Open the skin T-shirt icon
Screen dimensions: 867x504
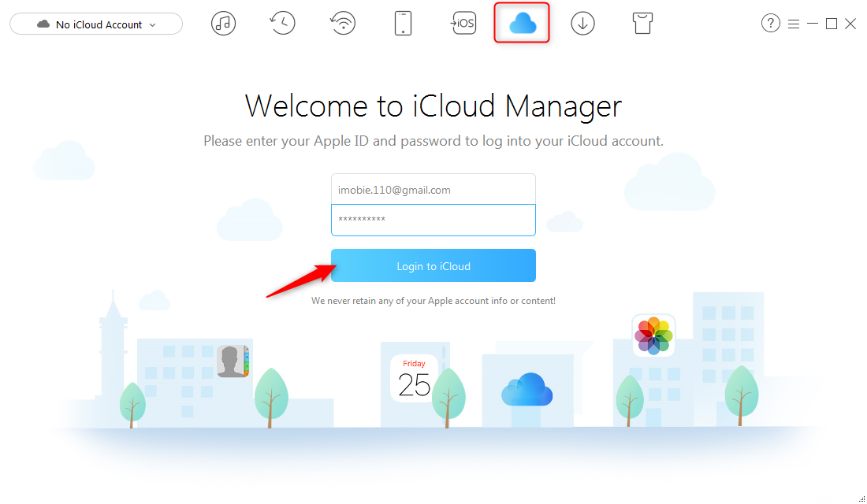[642, 23]
